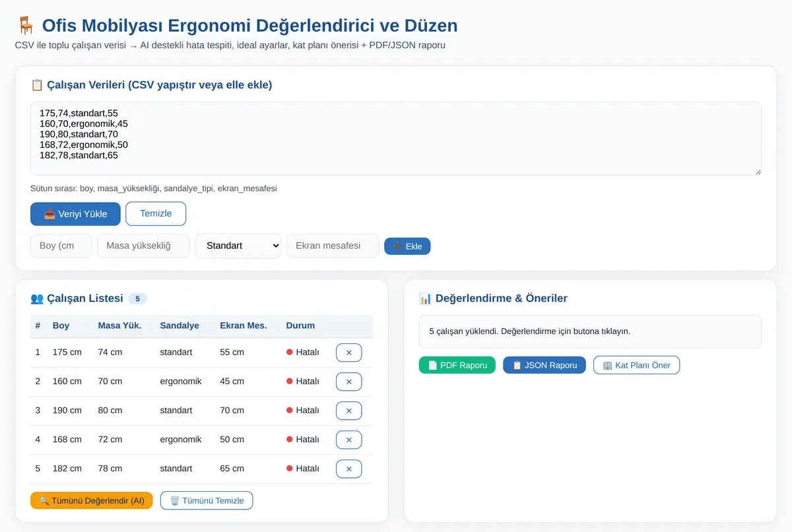Remove employee row 4 with 168 cm
Screen dimensions: 792x532
[x=348, y=440]
